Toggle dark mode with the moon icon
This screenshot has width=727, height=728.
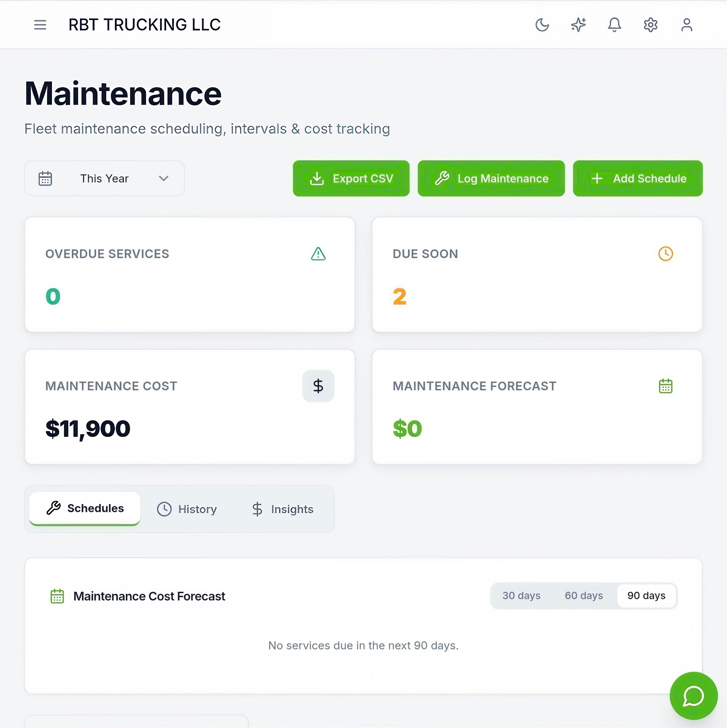542,25
